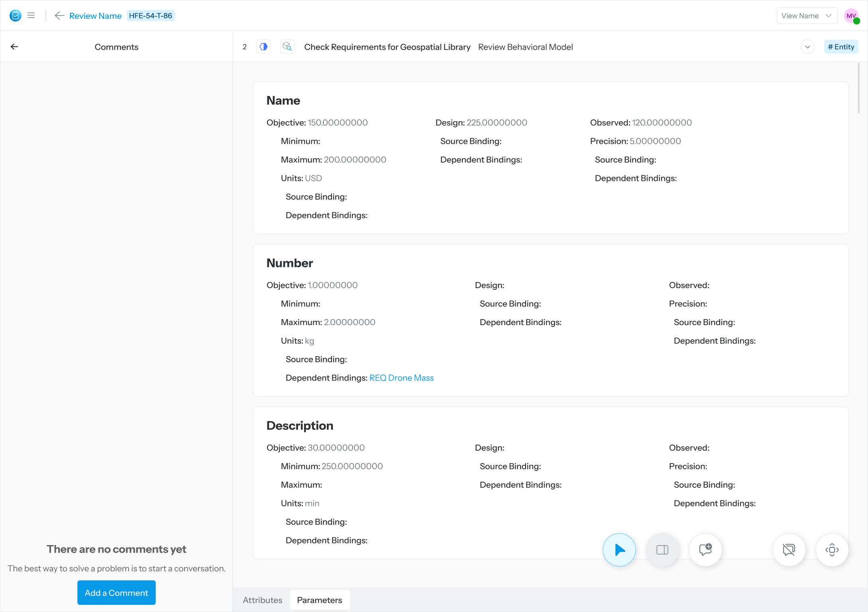Close the Comments panel with back arrow

14,47
